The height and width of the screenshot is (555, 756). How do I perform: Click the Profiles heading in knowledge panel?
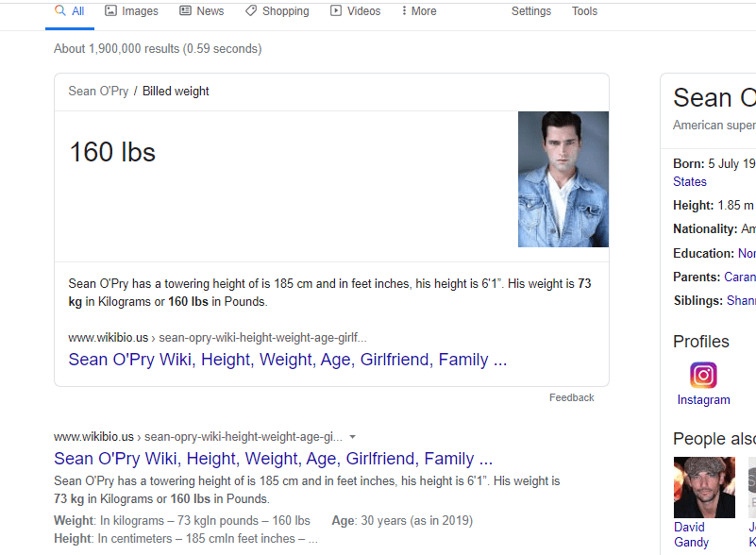701,342
